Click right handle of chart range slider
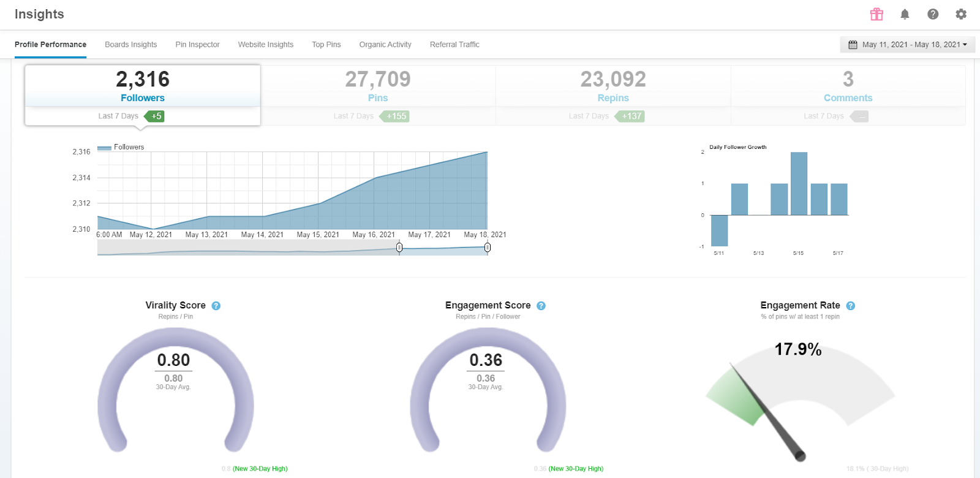 488,248
